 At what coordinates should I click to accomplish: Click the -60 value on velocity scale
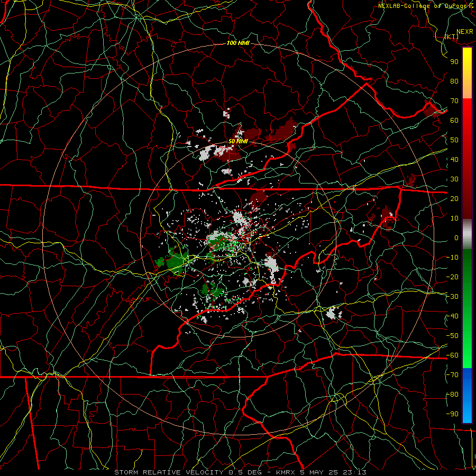[x=452, y=355]
